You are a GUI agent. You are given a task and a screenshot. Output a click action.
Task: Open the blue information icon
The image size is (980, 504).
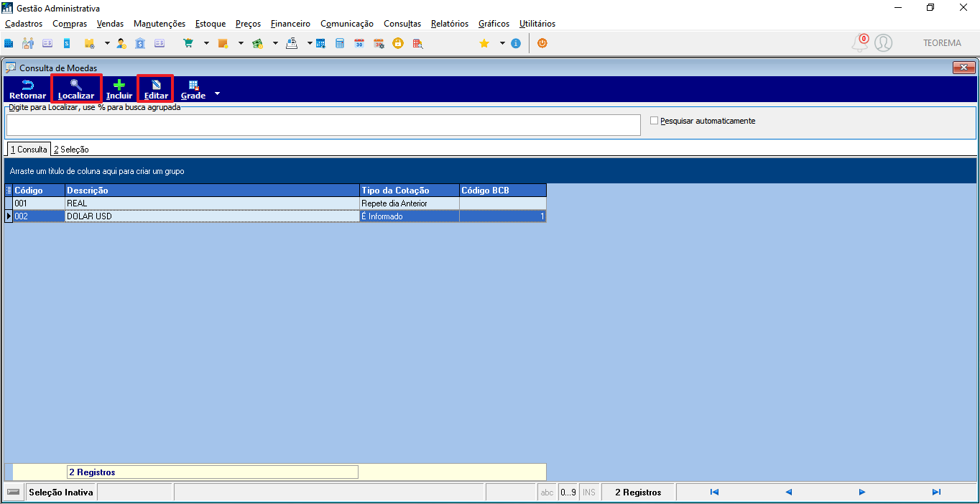[516, 43]
